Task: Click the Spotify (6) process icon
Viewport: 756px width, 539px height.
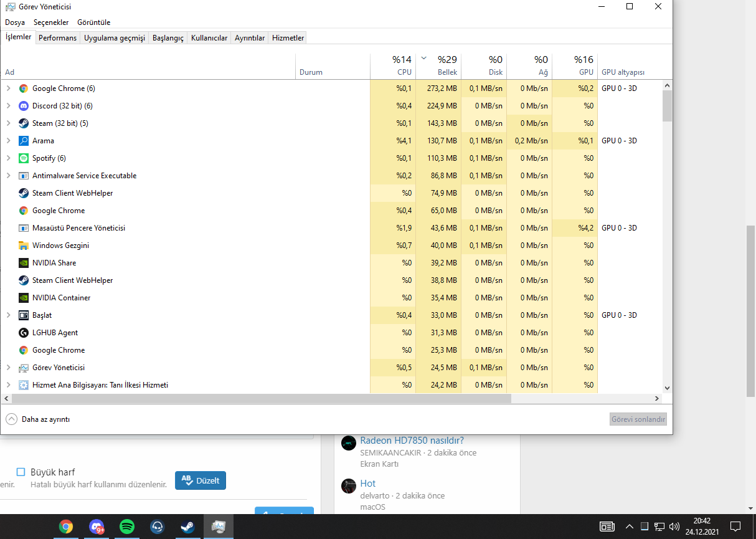Action: pyautogui.click(x=24, y=158)
